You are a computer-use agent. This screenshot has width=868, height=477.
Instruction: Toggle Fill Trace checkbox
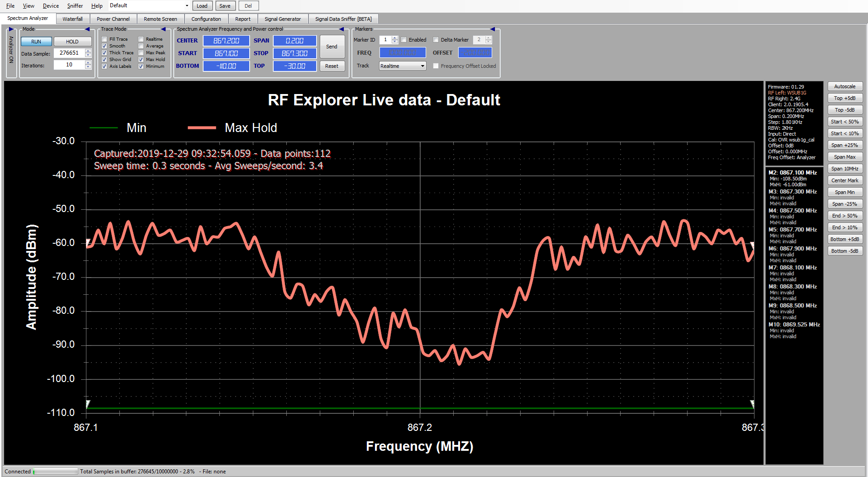pyautogui.click(x=104, y=39)
